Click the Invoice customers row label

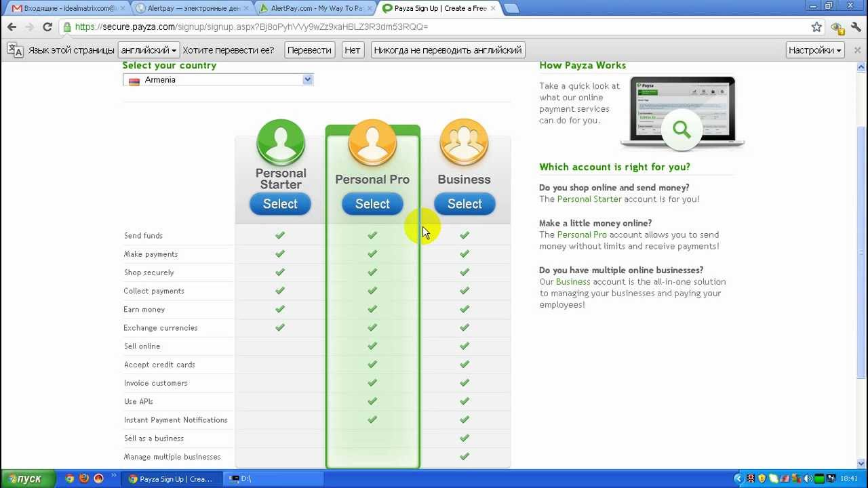(x=155, y=383)
